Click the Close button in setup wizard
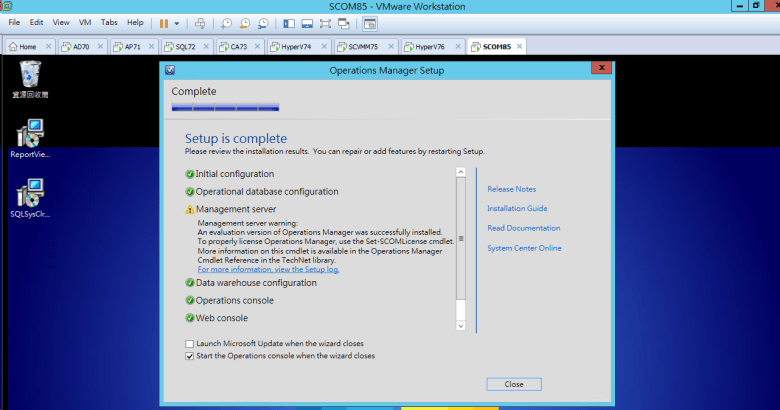Viewport: 780px width, 410px height. pyautogui.click(x=514, y=384)
